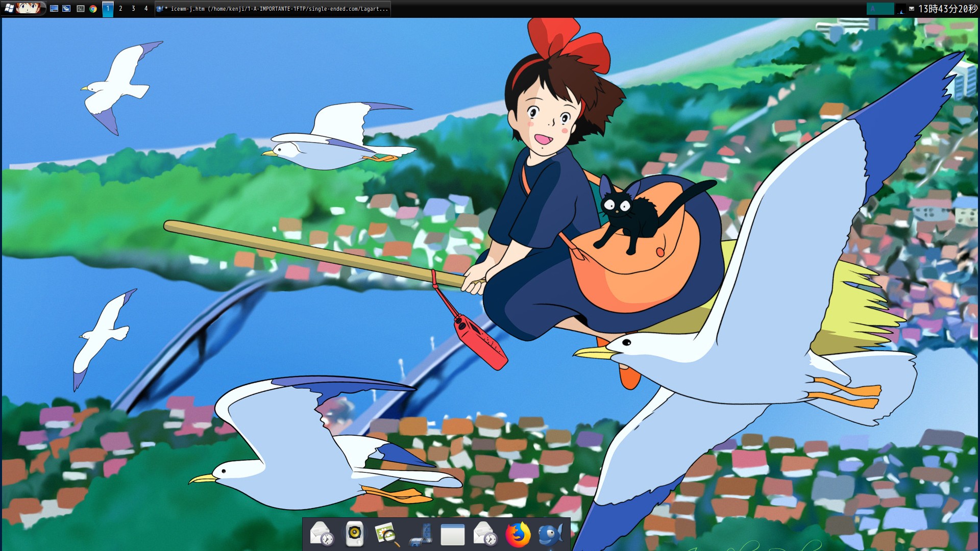The width and height of the screenshot is (980, 551).
Task: Activate the icewm-j.htm window task button
Action: point(273,9)
